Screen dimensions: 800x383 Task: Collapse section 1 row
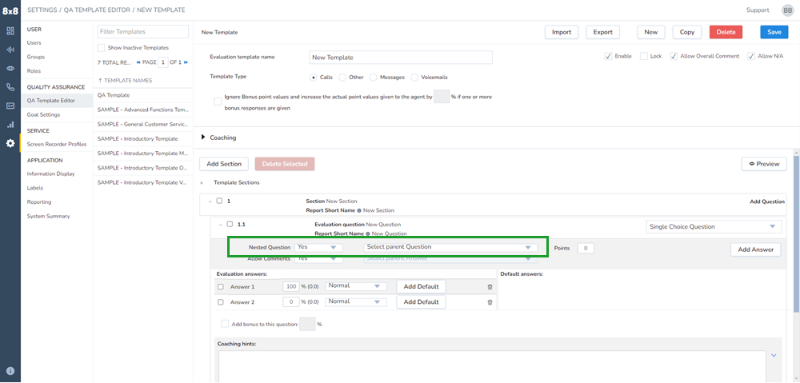(x=210, y=201)
